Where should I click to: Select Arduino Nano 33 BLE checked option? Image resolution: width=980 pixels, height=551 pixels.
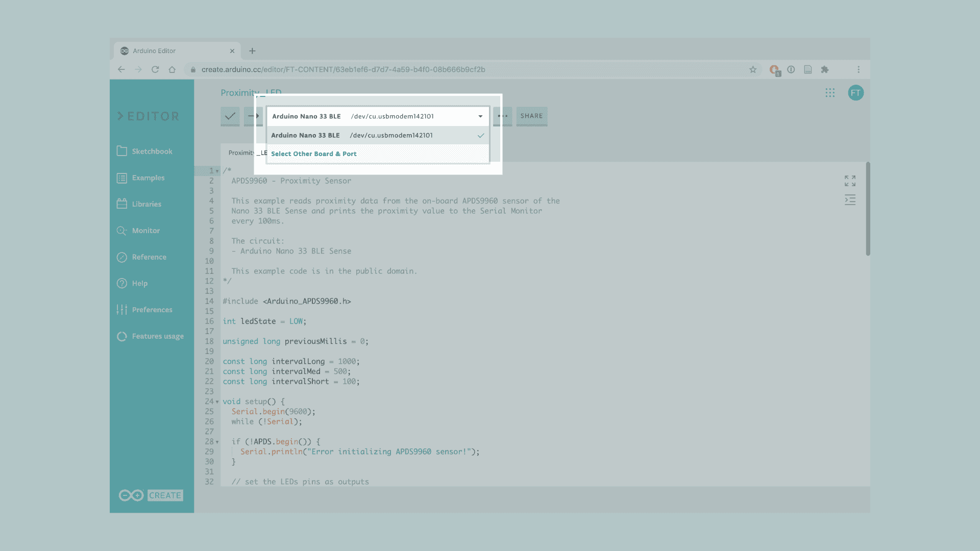coord(377,135)
